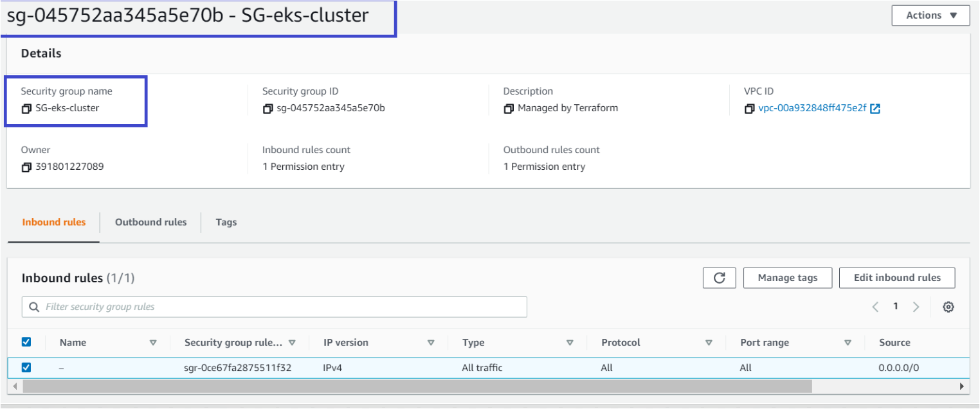
Task: Sort by Port range column arrow
Action: (848, 343)
